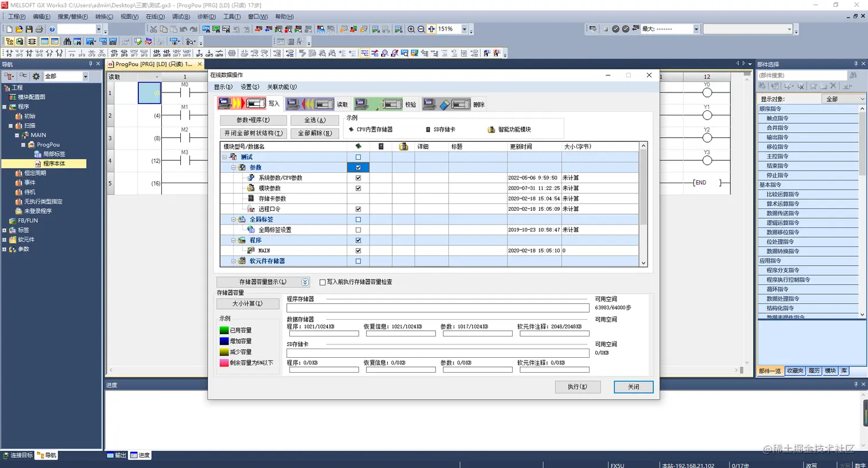Image resolution: width=868 pixels, height=468 pixels.
Task: Click the New project icon in toolbar
Action: pyautogui.click(x=9, y=29)
